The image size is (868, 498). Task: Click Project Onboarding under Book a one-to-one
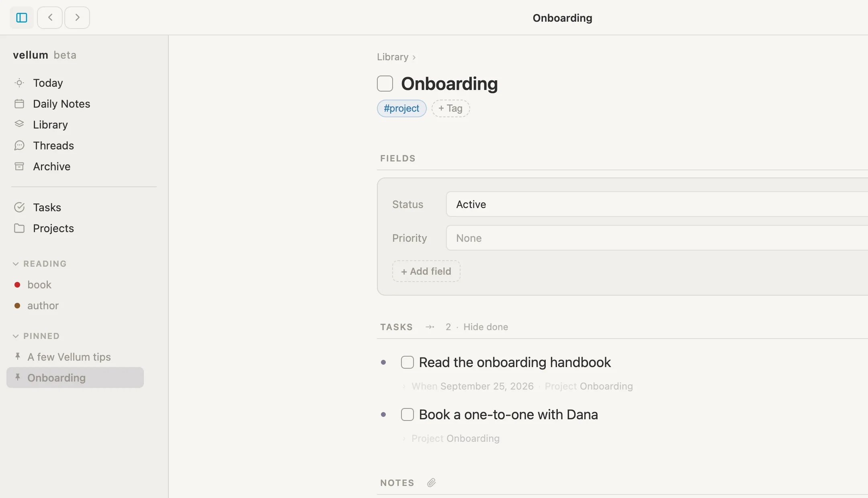(455, 439)
